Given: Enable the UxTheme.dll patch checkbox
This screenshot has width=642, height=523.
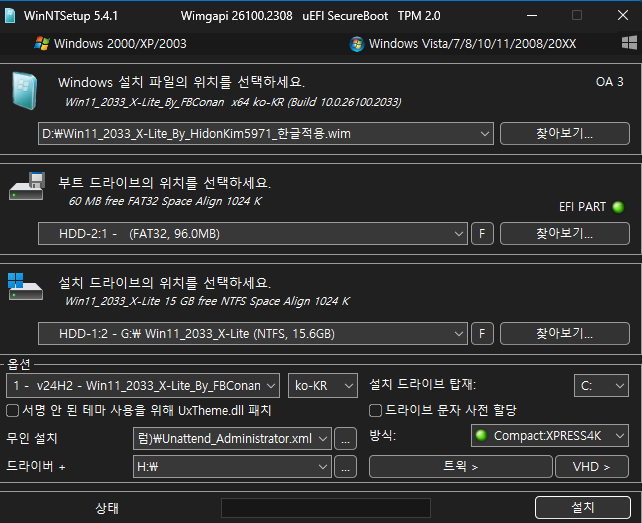Looking at the screenshot, I should point(13,410).
